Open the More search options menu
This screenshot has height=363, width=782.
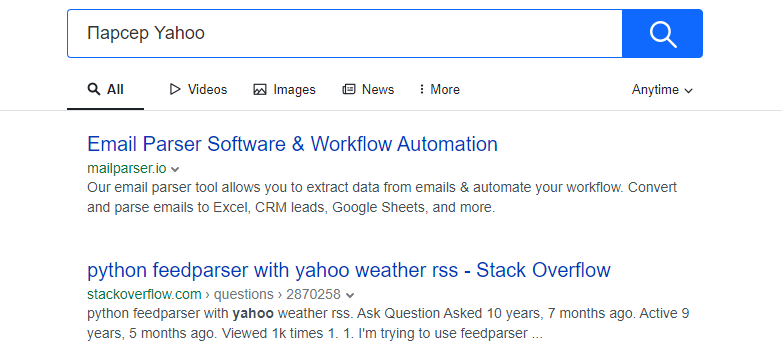(439, 89)
